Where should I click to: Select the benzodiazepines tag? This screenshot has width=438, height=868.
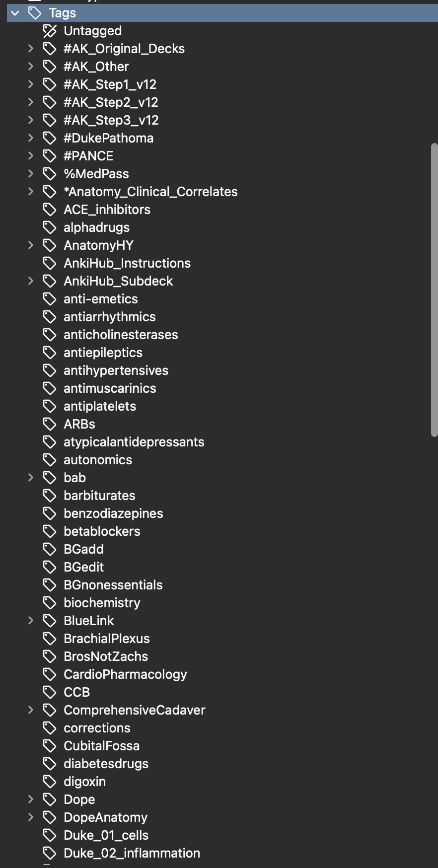(113, 513)
